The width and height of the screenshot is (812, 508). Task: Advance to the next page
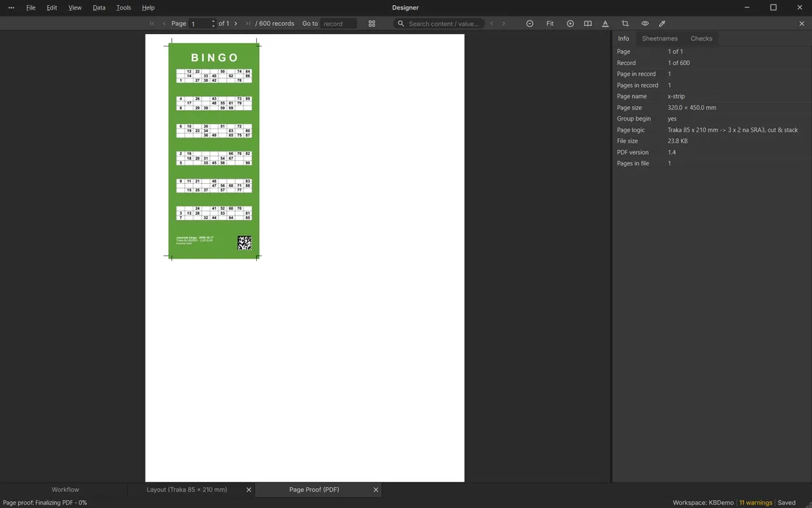pyautogui.click(x=235, y=24)
